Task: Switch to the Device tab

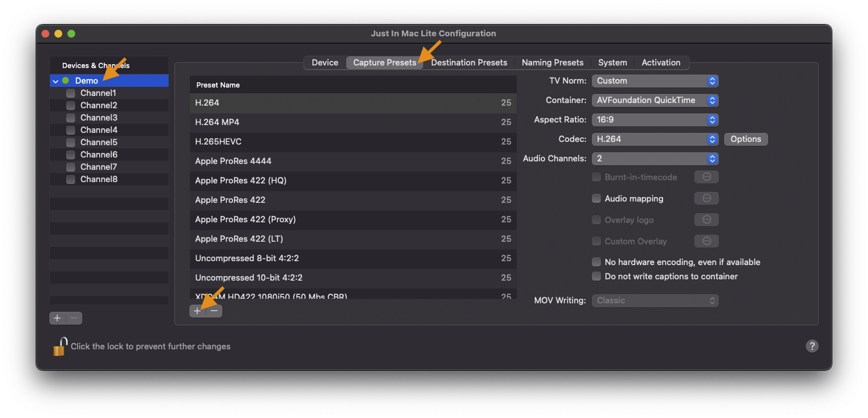Action: point(325,63)
